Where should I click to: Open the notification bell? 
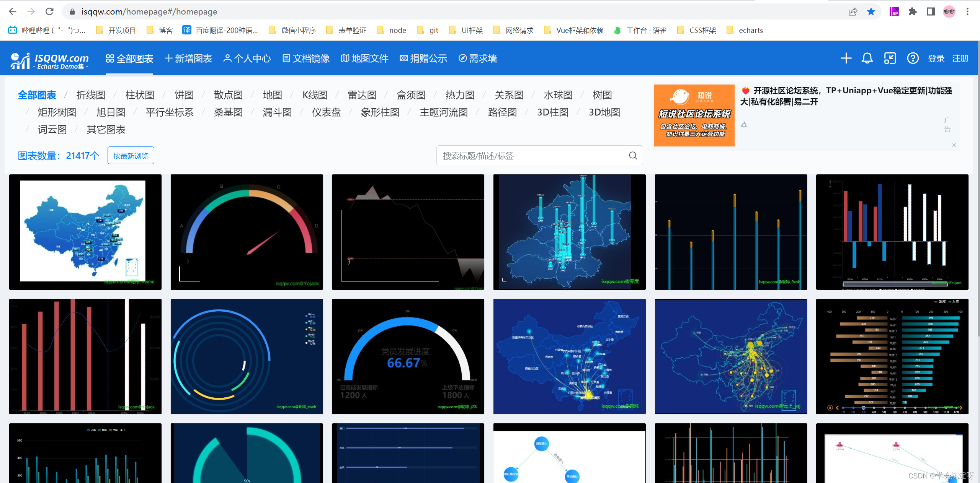click(x=867, y=58)
